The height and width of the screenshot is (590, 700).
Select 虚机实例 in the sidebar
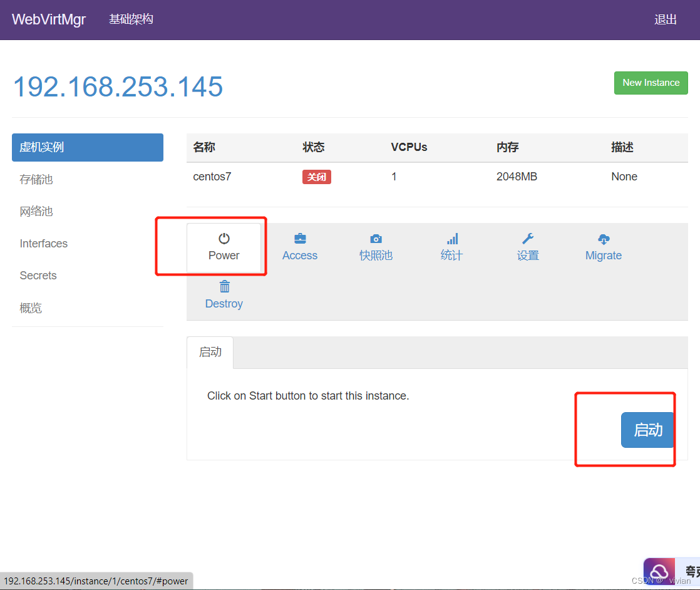point(88,147)
